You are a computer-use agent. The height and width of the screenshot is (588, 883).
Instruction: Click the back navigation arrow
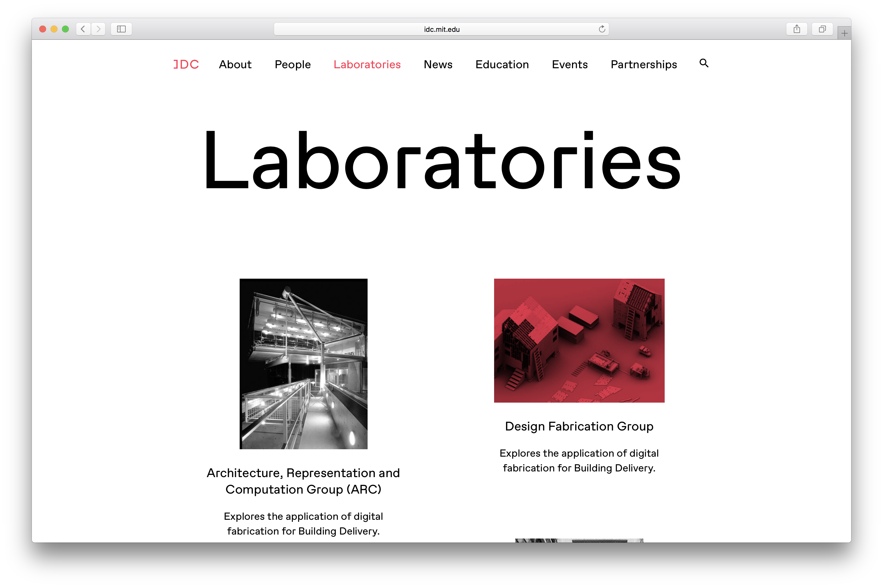tap(83, 29)
